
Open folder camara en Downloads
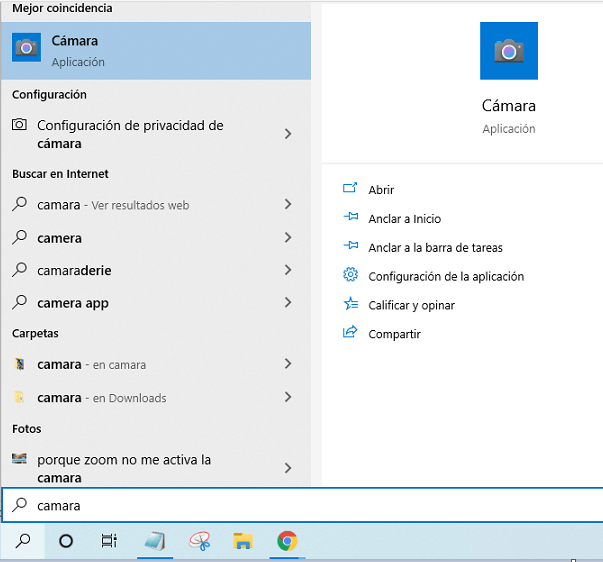coord(156,397)
